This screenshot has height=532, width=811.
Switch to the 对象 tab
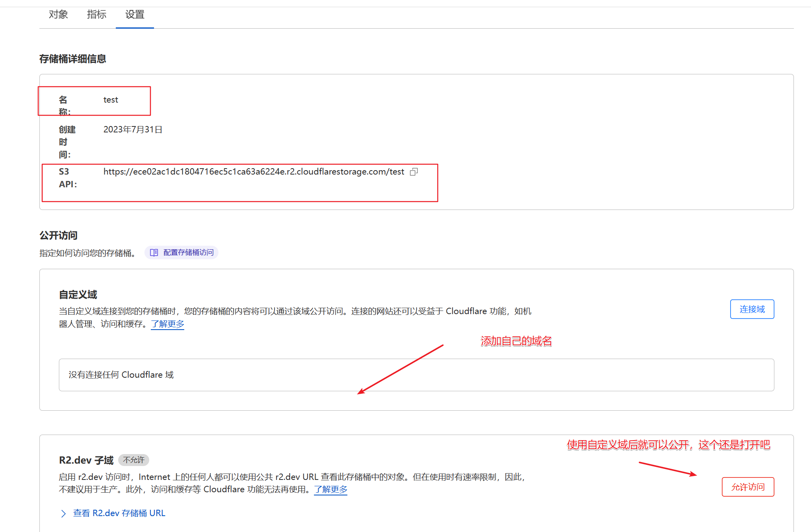coord(58,15)
